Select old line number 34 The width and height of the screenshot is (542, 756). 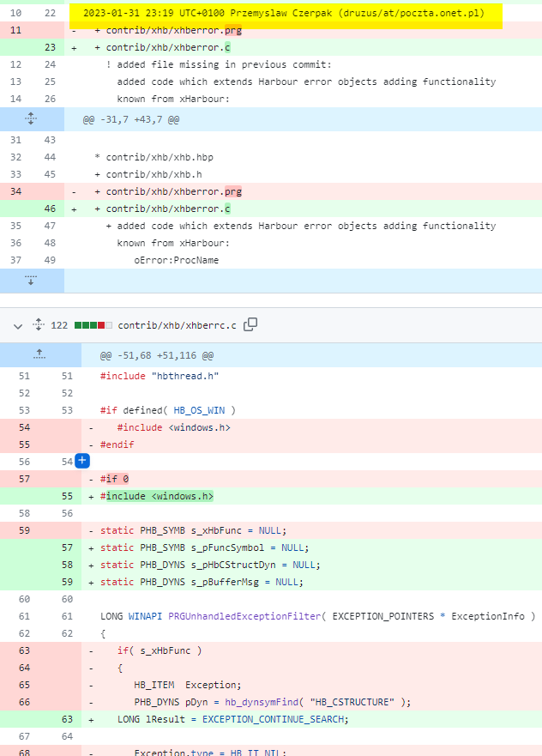click(x=16, y=191)
